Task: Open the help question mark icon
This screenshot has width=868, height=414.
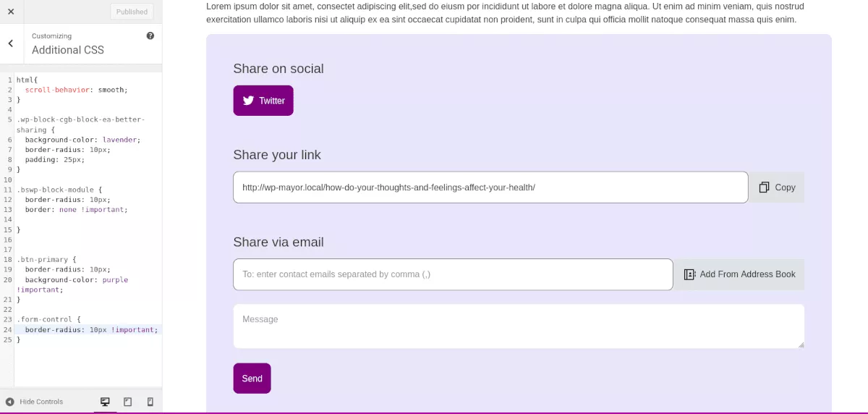Action: coord(150,35)
